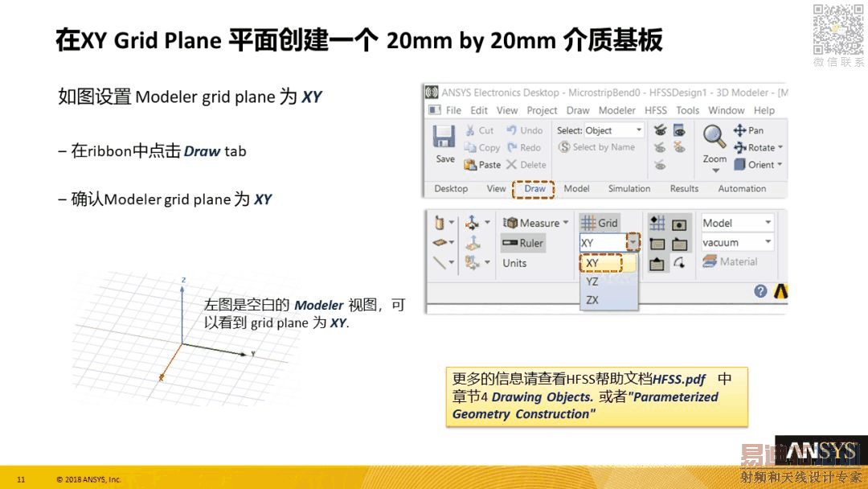868x489 pixels.
Task: Click the Material icon
Action: [710, 261]
